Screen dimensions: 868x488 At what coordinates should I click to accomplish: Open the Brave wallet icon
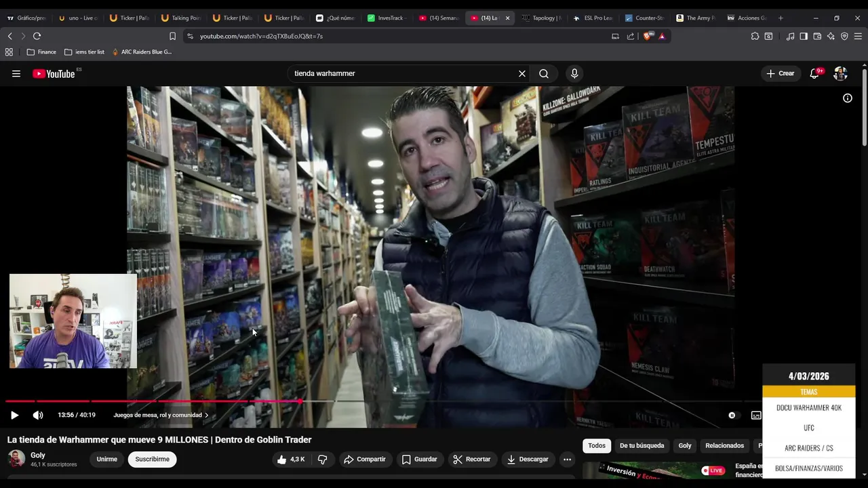(817, 36)
